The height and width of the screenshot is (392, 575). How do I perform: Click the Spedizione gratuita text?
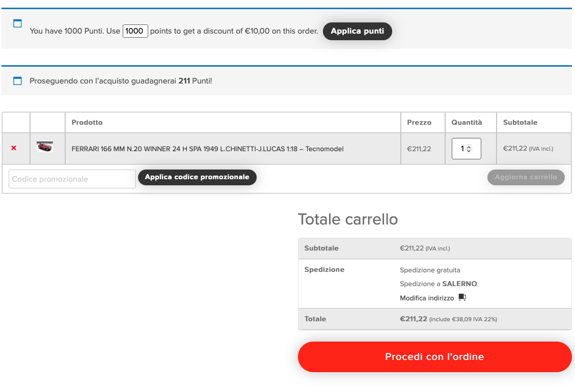(x=430, y=270)
